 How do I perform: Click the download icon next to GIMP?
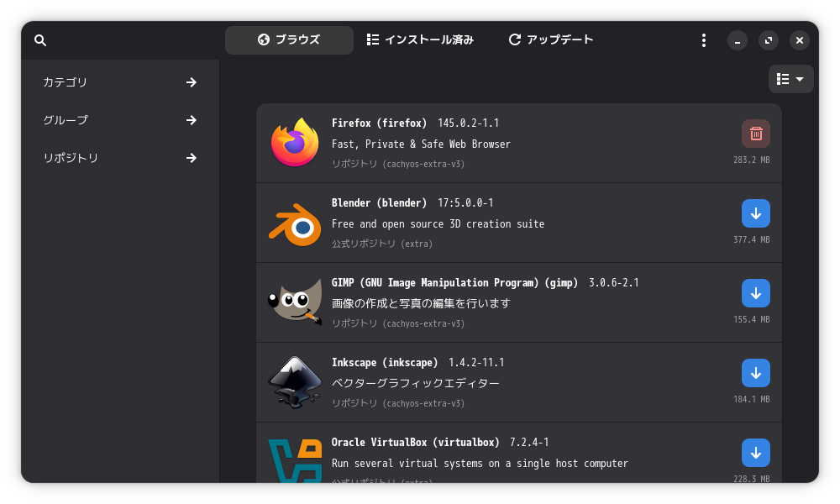click(x=755, y=293)
